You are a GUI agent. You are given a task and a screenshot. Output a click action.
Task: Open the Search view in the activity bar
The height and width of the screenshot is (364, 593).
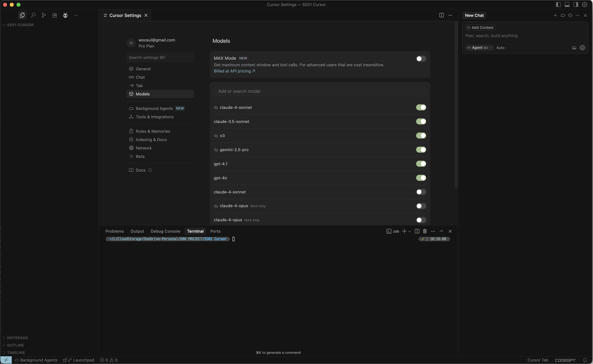tap(33, 15)
